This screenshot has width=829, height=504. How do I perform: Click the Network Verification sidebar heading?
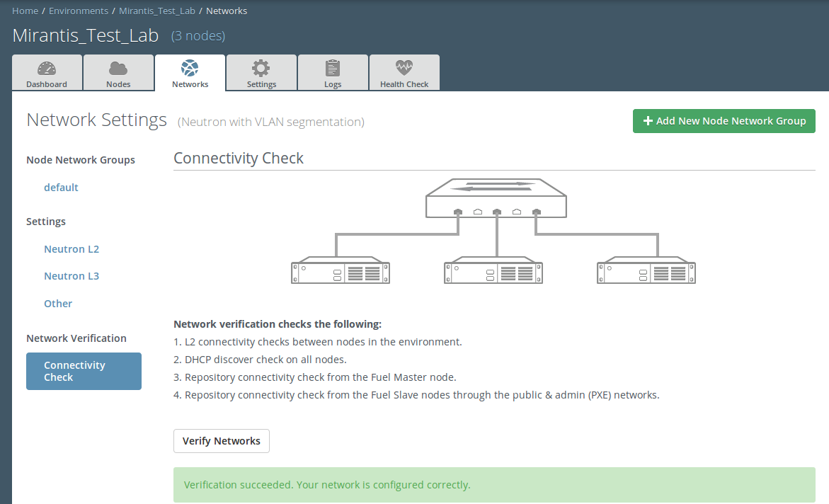tap(76, 338)
